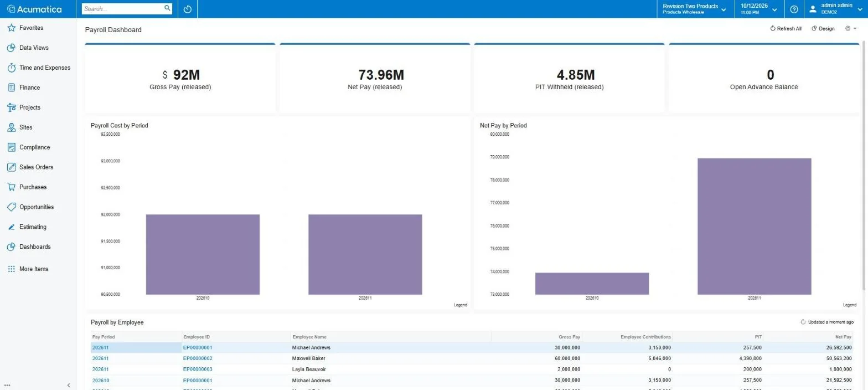Click the 202611 bar in Payroll Cost chart
The width and height of the screenshot is (868, 390).
365,254
